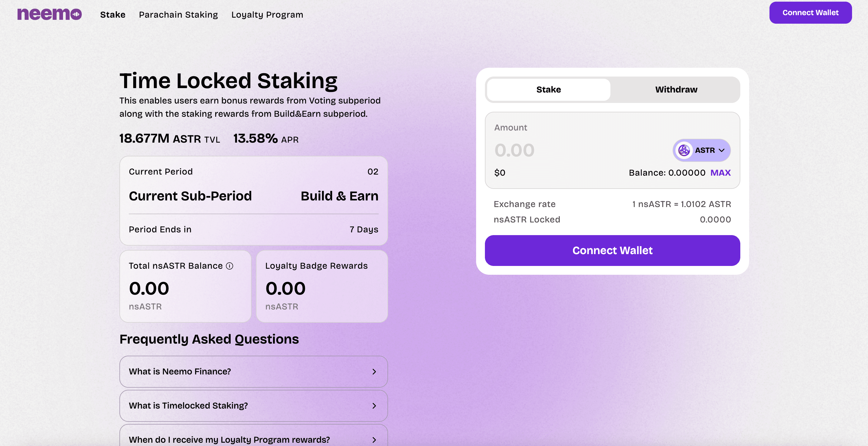
Task: Expand the What is Timelocked Staking? question
Action: 254,406
